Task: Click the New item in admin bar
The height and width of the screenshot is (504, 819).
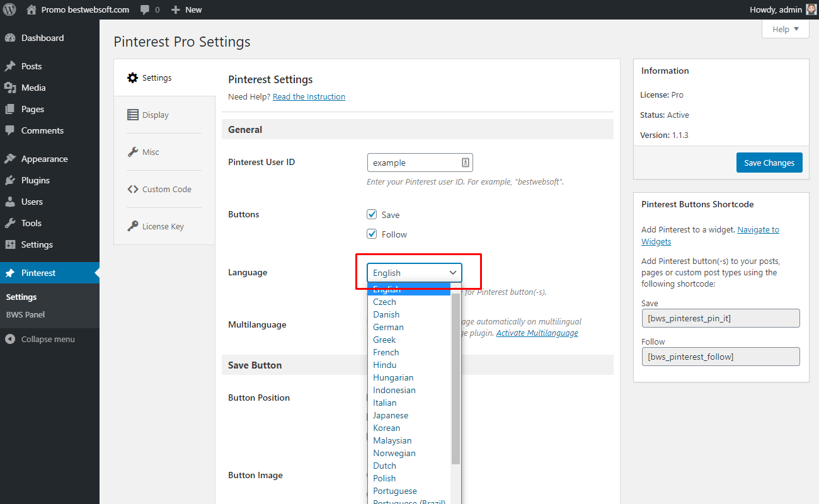Action: 186,9
